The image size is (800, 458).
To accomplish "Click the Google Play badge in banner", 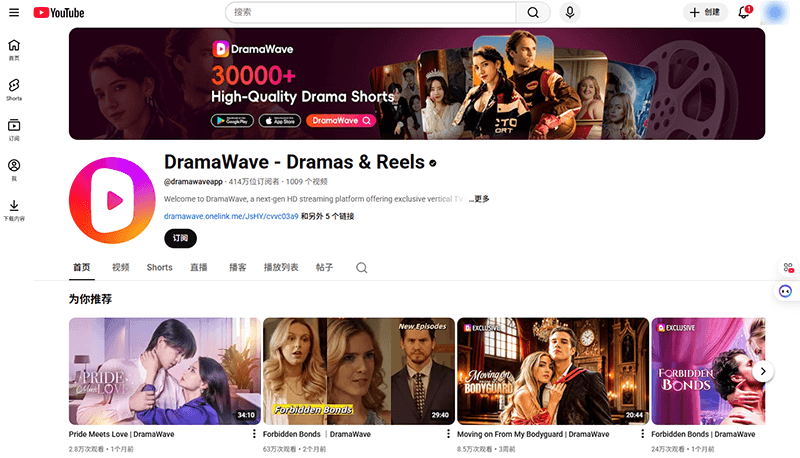I will (x=233, y=121).
